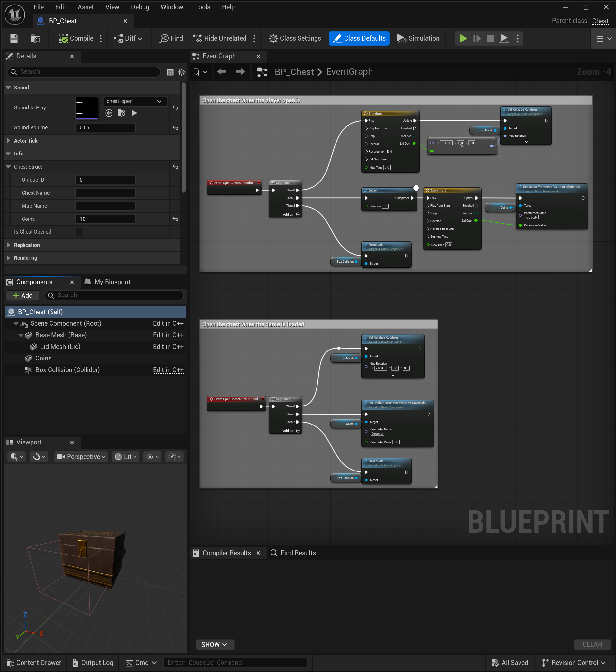Image resolution: width=616 pixels, height=672 pixels.
Task: Open viewport select mode tool menu
Action: click(16, 457)
